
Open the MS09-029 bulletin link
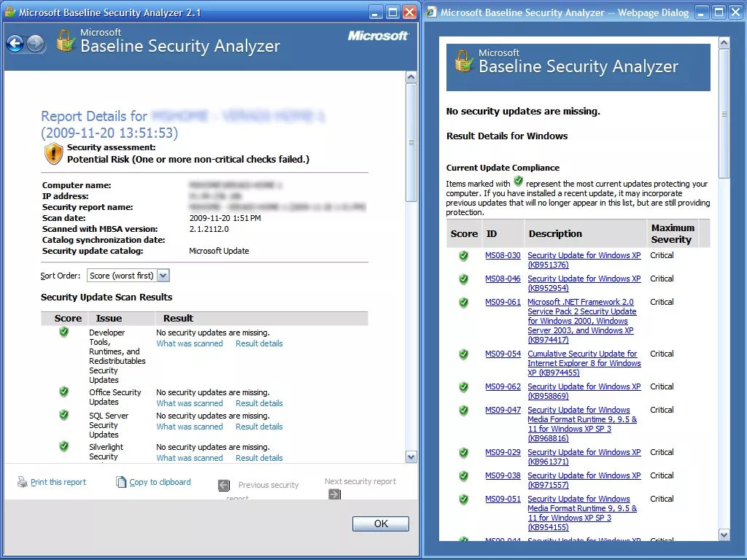503,452
